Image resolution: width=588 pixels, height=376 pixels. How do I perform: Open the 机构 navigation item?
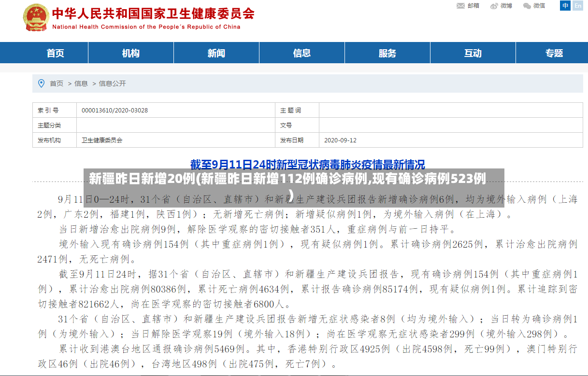131,53
